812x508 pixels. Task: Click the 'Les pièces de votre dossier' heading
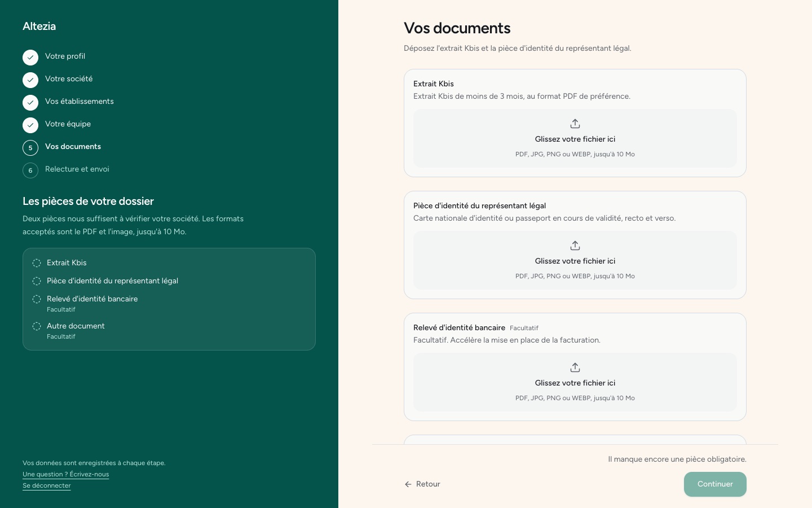88,202
